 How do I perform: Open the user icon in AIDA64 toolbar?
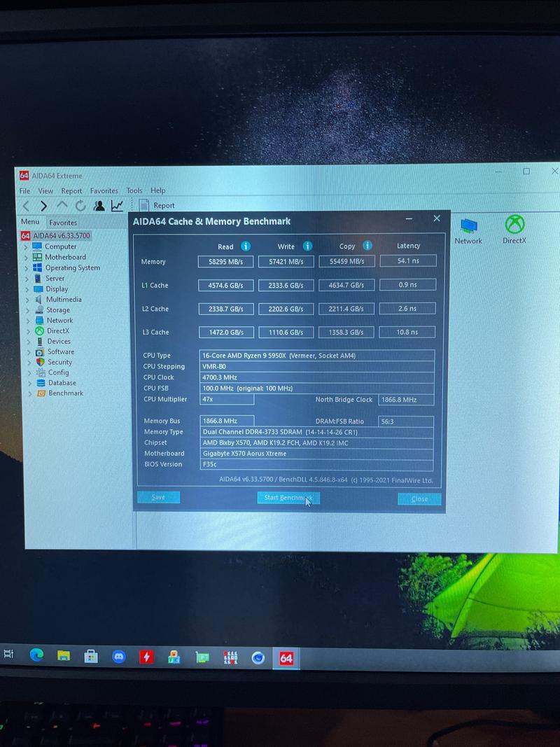click(99, 206)
